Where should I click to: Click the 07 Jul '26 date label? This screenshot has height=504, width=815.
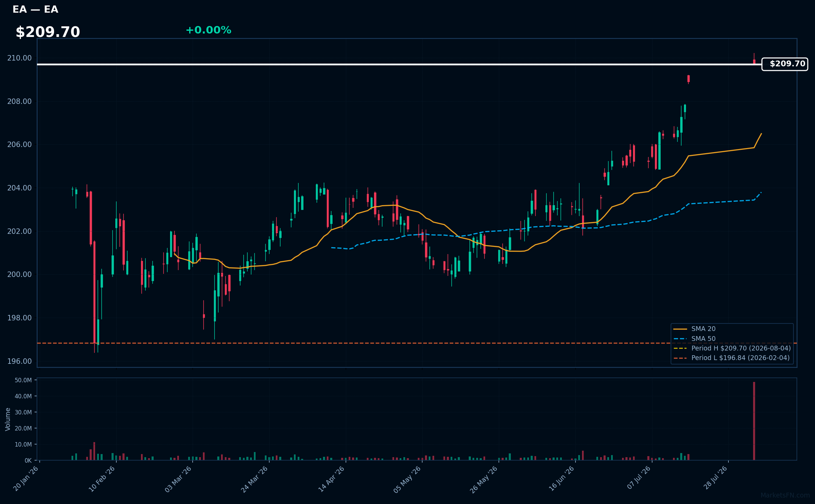point(639,478)
